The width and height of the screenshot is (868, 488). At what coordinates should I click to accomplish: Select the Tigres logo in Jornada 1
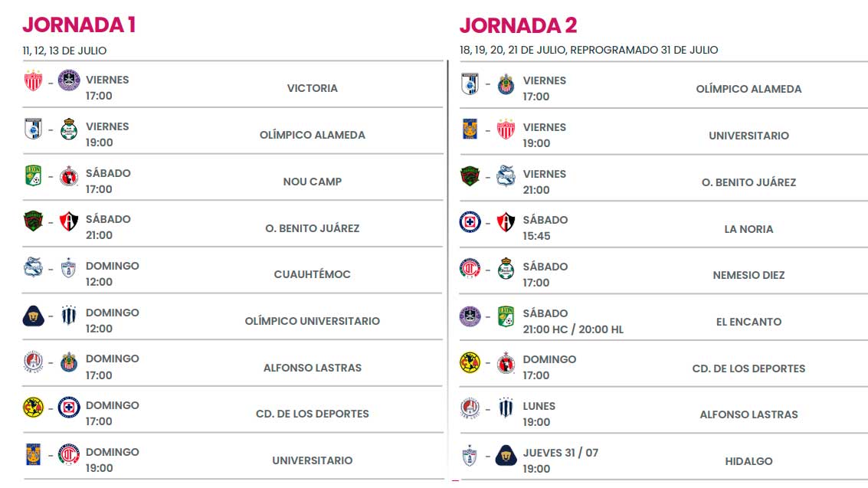[x=33, y=454]
